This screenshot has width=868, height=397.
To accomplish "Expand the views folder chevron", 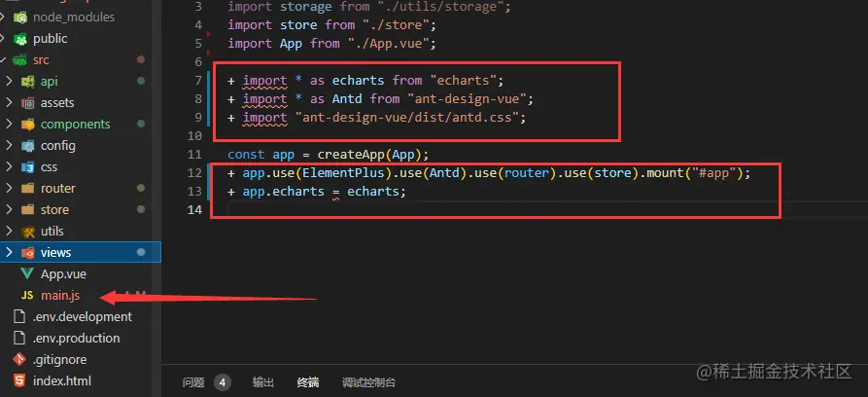I will [9, 253].
